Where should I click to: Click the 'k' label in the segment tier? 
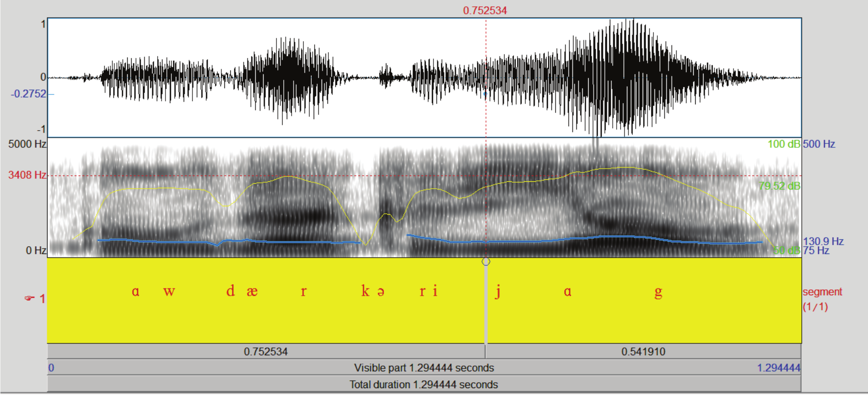365,291
